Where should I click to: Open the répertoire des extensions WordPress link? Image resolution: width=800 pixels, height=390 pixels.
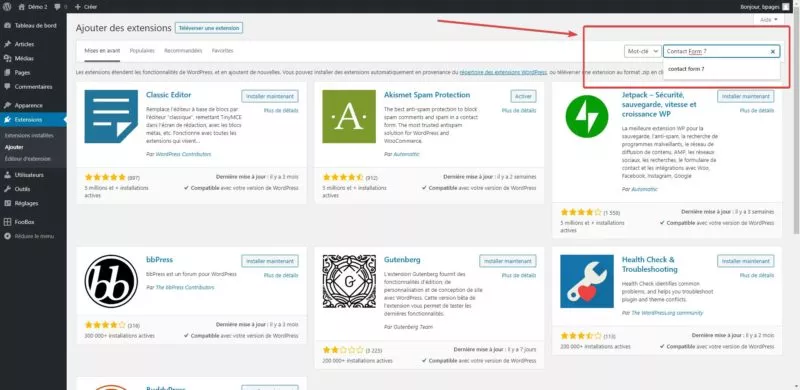(x=503, y=72)
